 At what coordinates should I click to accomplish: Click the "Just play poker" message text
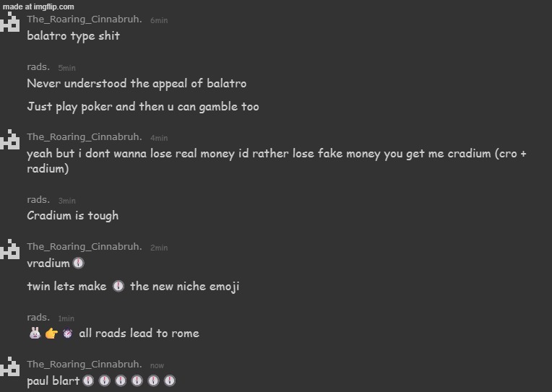click(x=142, y=107)
